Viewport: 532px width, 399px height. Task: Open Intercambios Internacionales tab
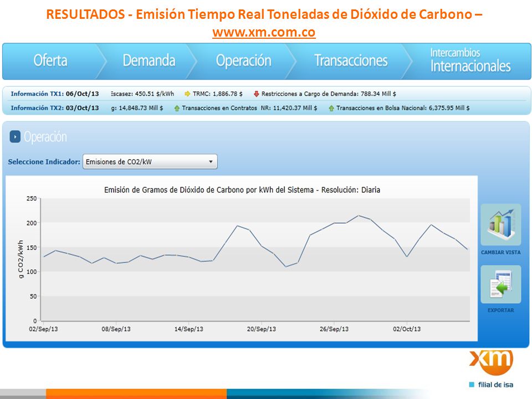(x=470, y=60)
